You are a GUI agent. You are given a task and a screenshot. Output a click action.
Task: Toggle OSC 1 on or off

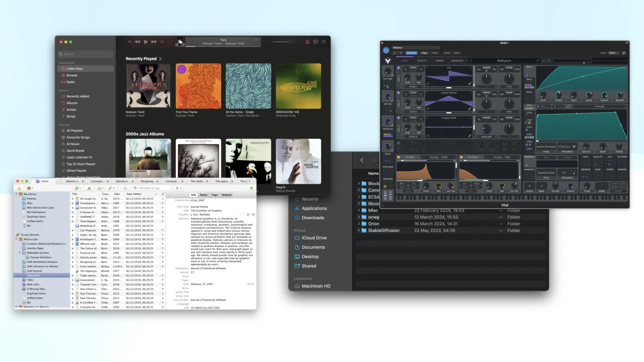pyautogui.click(x=399, y=68)
